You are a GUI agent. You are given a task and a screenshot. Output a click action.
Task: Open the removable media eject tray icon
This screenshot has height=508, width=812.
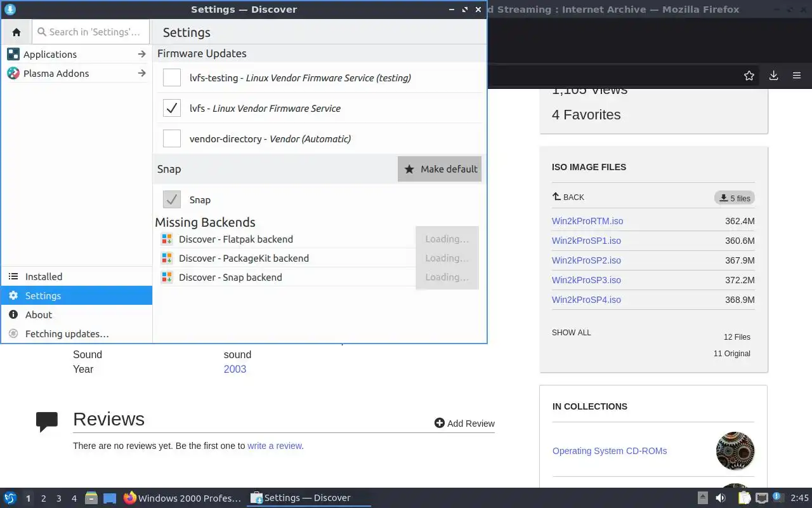[703, 498]
